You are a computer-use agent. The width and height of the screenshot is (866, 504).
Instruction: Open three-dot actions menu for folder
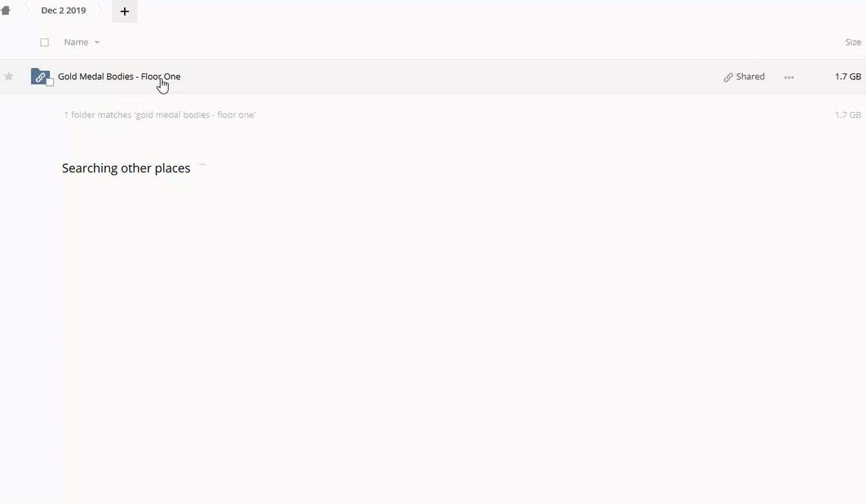pos(789,77)
